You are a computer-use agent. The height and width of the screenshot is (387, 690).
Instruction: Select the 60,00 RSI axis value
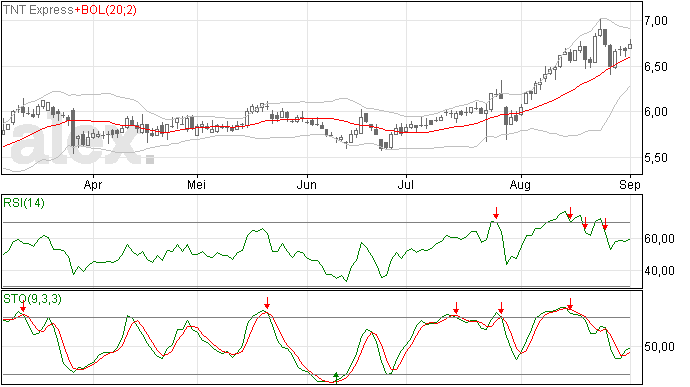[659, 239]
